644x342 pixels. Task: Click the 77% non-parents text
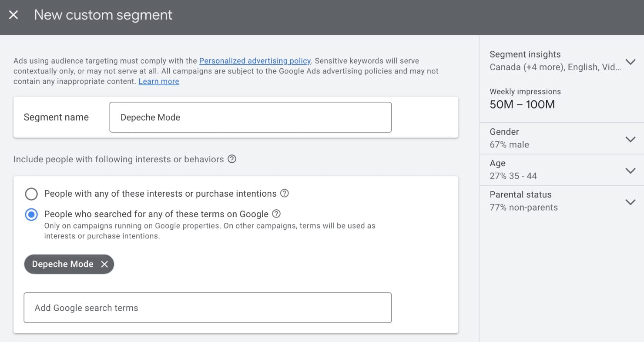pos(523,208)
